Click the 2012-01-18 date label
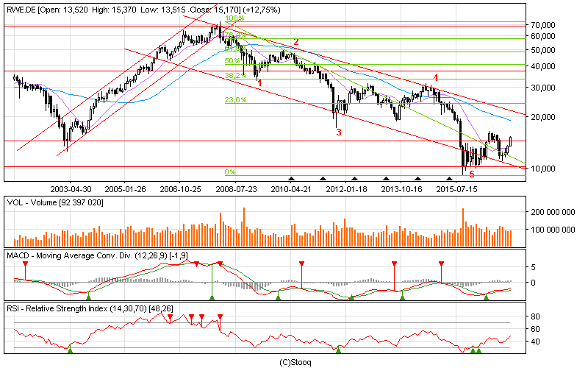588x368 pixels. [346, 189]
